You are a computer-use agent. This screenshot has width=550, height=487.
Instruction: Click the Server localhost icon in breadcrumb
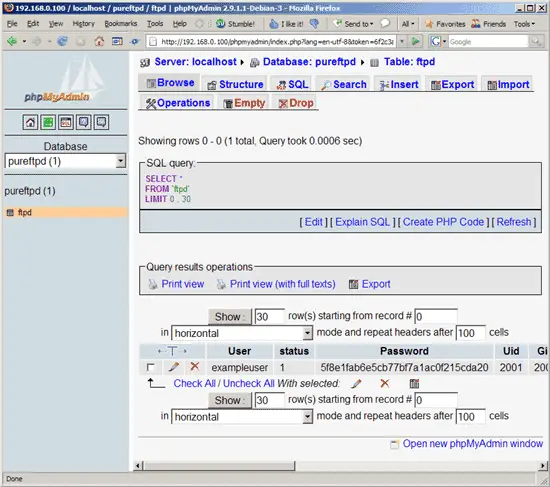[145, 63]
